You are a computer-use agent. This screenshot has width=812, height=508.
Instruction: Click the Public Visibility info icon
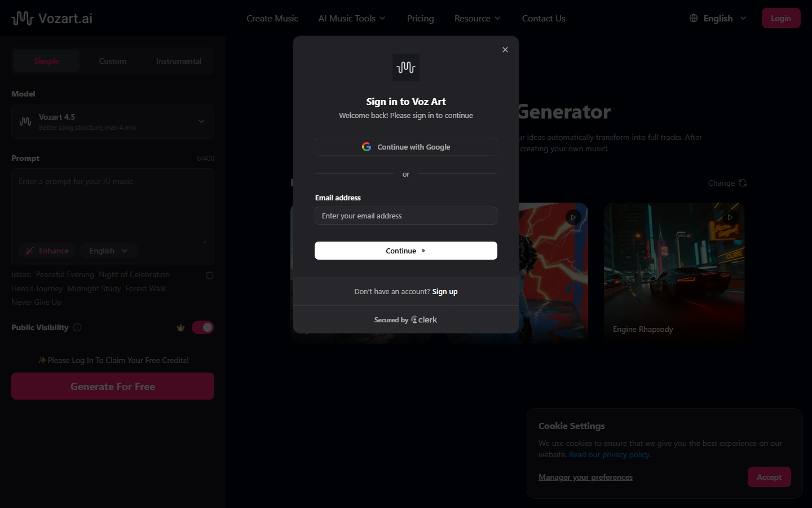point(77,327)
